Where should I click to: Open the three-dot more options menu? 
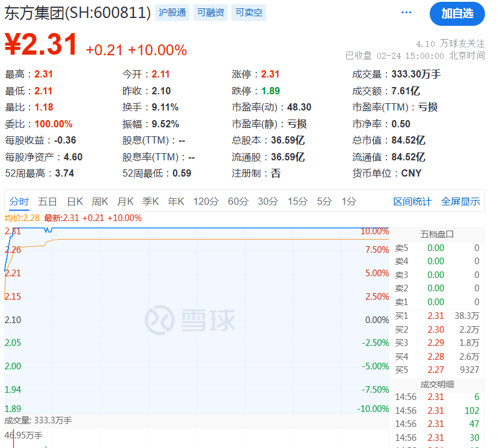pos(406,13)
